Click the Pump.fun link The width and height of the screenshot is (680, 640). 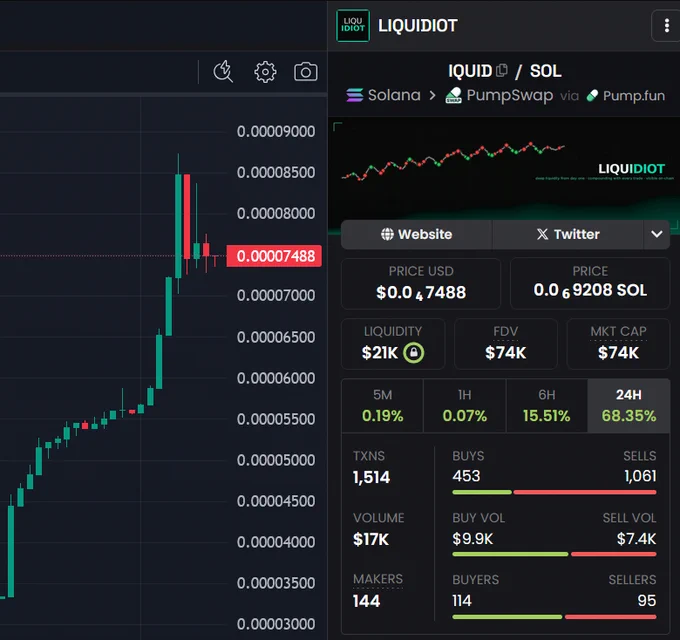(626, 95)
